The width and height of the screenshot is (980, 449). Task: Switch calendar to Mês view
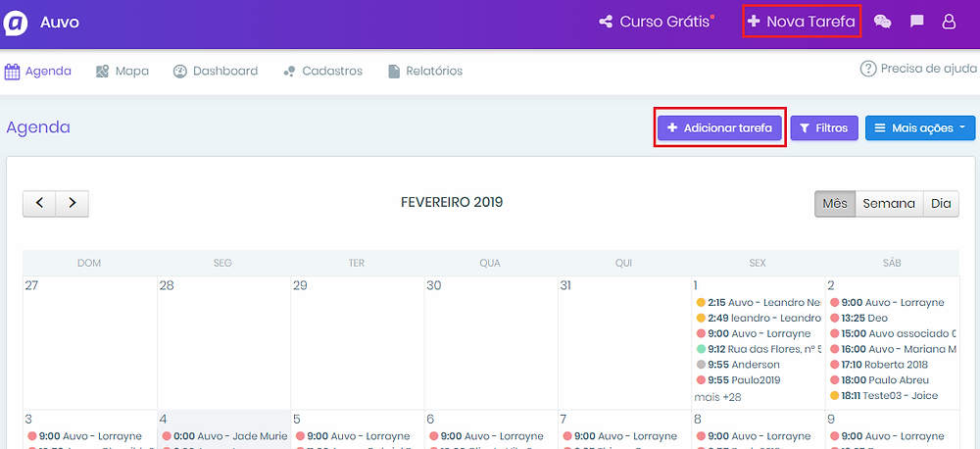834,204
